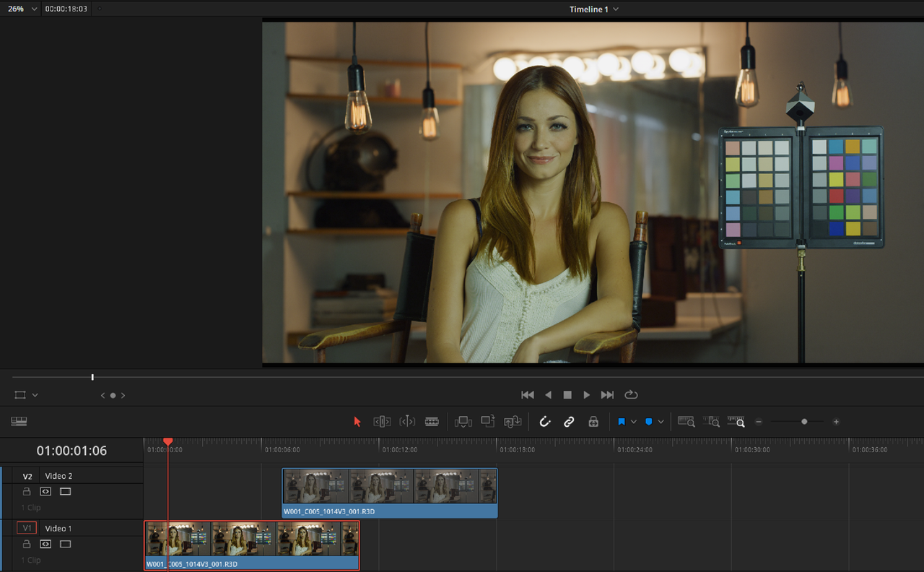Toggle the Loop playback button
This screenshot has height=572, width=924.
coord(631,395)
